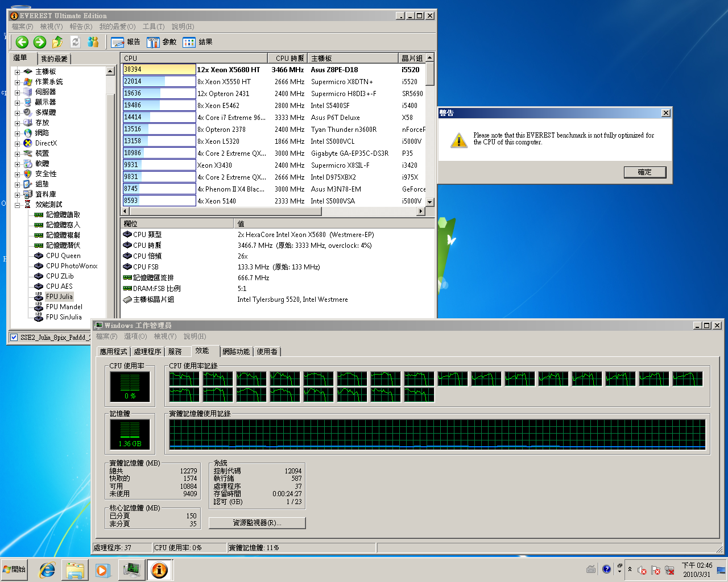The width and height of the screenshot is (728, 582).
Task: Open Windows Explorer folder from the taskbar
Action: click(x=75, y=569)
